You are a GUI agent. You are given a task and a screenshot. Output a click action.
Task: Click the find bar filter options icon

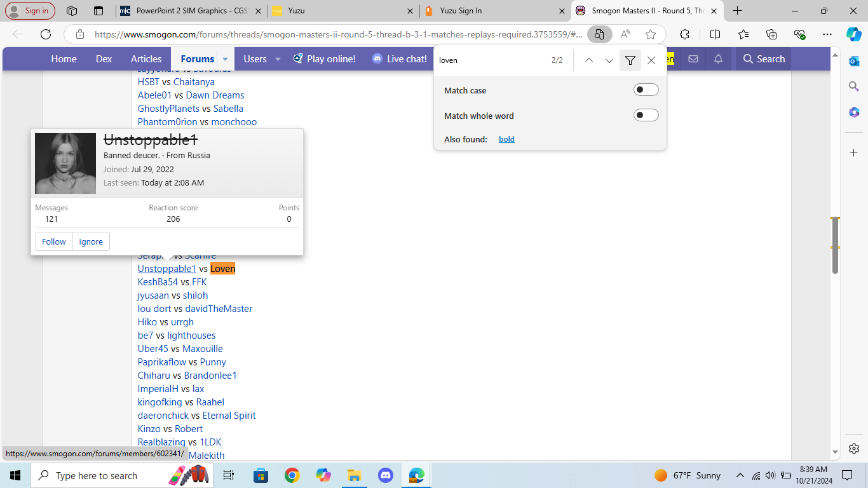pos(630,60)
